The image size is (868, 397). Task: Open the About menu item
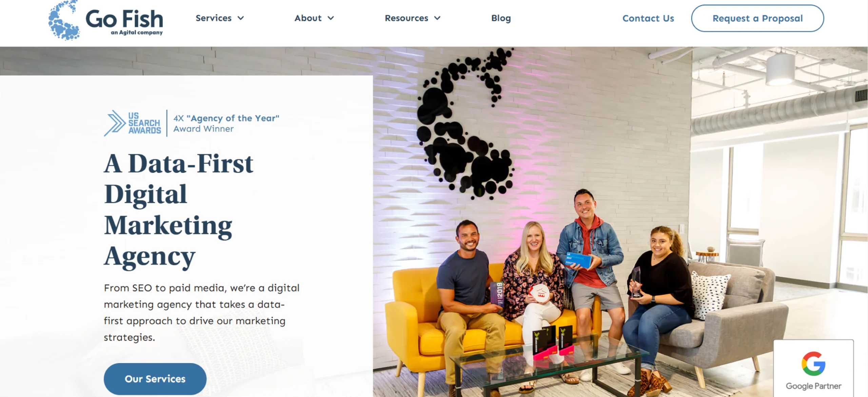[308, 18]
